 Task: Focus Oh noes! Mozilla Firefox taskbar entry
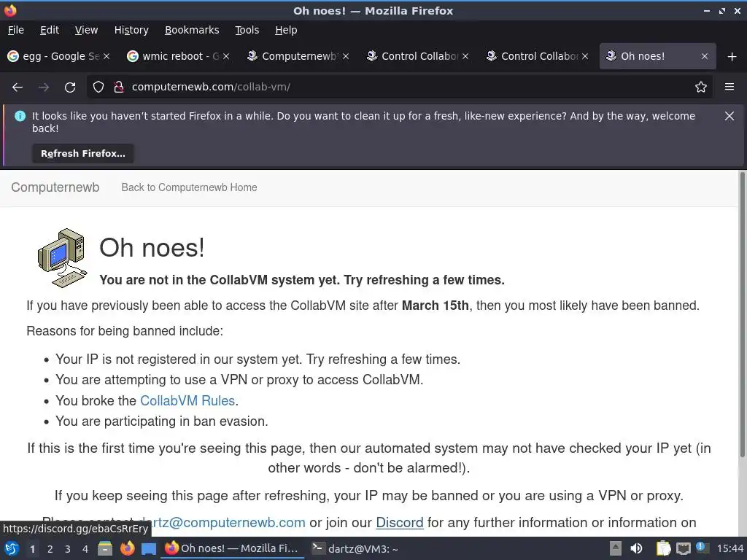coord(232,548)
